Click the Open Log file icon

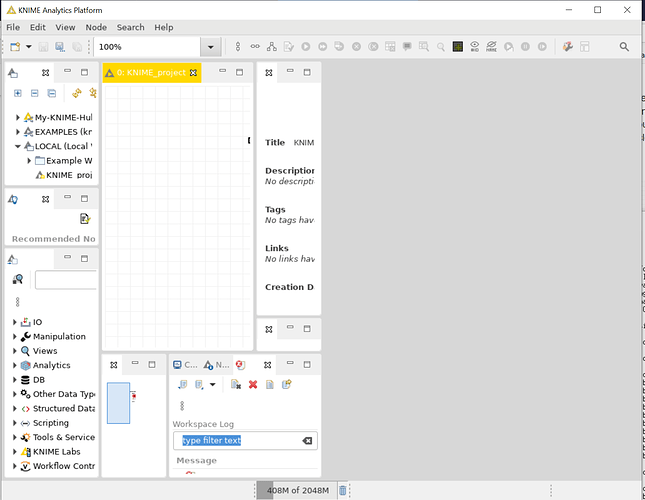coord(270,384)
